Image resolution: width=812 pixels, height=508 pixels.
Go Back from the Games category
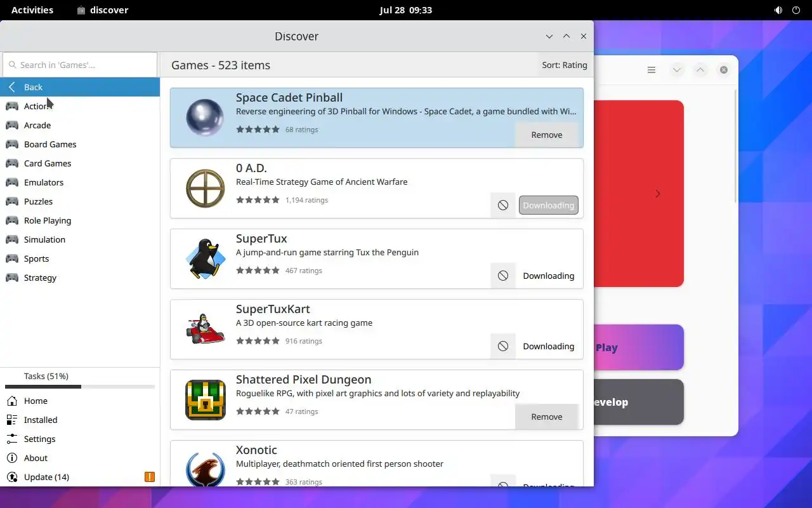coord(80,87)
